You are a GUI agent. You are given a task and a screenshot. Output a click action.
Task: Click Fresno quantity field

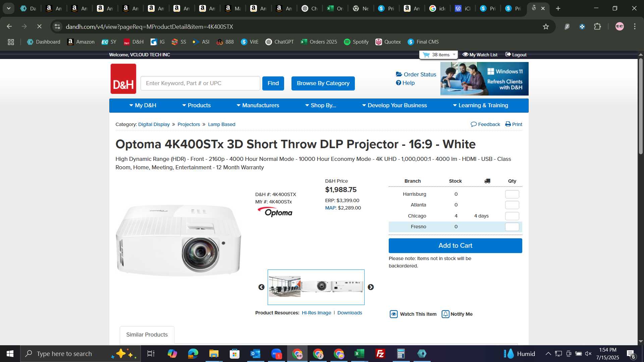tap(512, 227)
